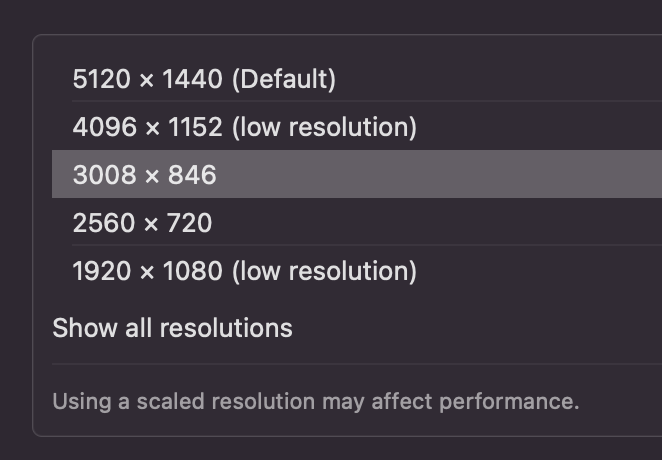Click the "(Default)" text in the first row

[283, 79]
